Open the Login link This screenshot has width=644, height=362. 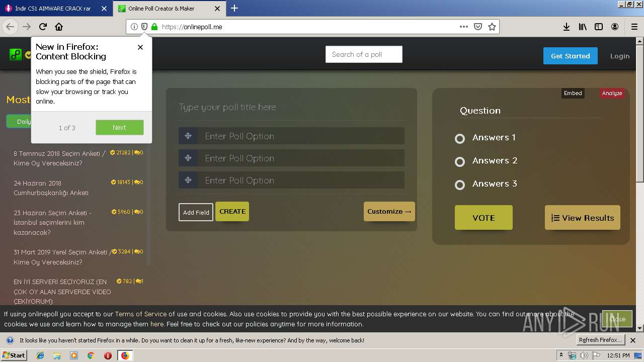(x=620, y=56)
